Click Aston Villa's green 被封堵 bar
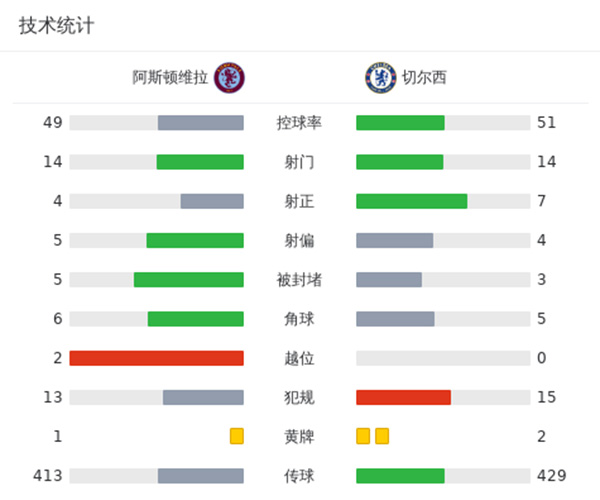The width and height of the screenshot is (600, 500). tap(189, 280)
